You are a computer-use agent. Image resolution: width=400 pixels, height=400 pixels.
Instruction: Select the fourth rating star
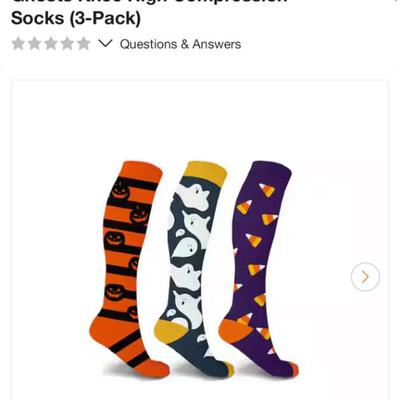(67, 44)
